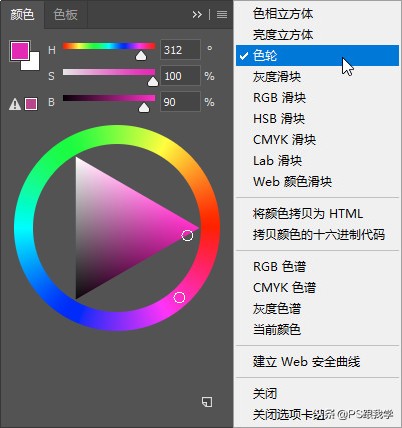The image size is (402, 428).
Task: Choose 灰度色谱 from the menu
Action: [317, 309]
